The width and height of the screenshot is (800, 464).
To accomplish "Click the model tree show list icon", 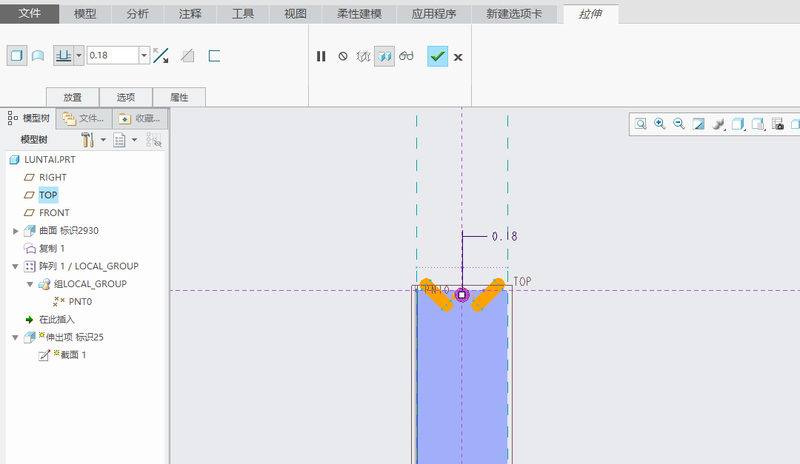I will [119, 140].
